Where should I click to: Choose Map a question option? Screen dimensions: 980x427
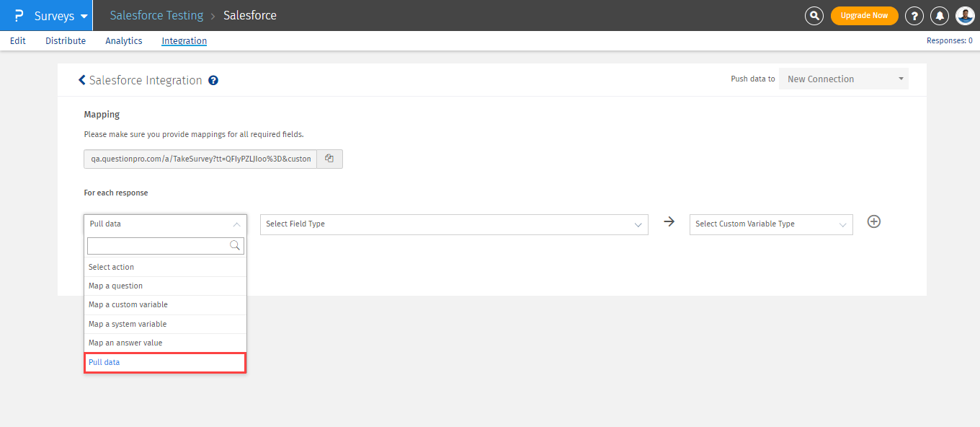(165, 286)
